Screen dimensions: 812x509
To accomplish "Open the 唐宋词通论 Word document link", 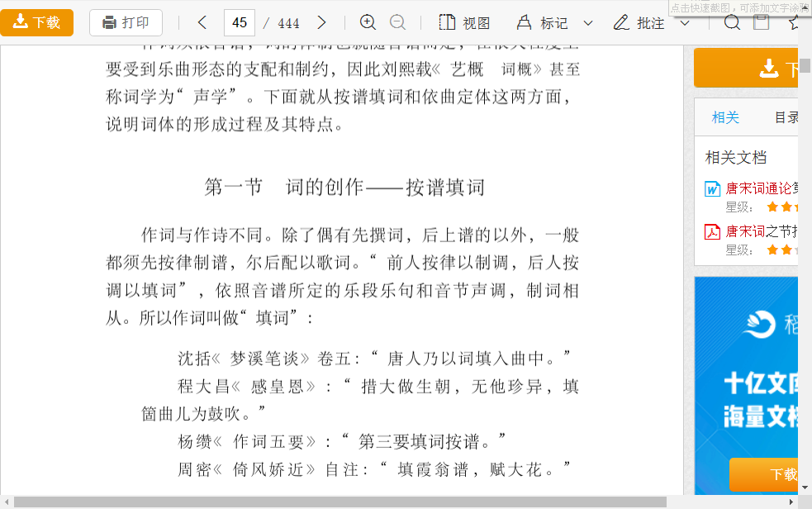I will (x=762, y=188).
